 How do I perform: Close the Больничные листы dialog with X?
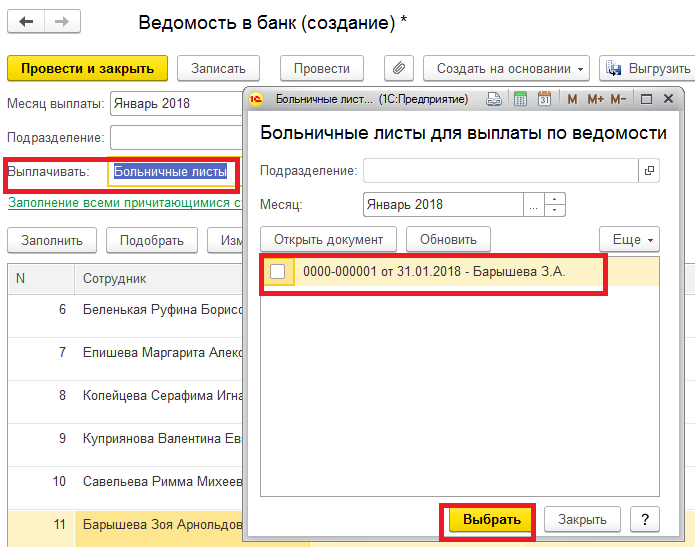(668, 98)
